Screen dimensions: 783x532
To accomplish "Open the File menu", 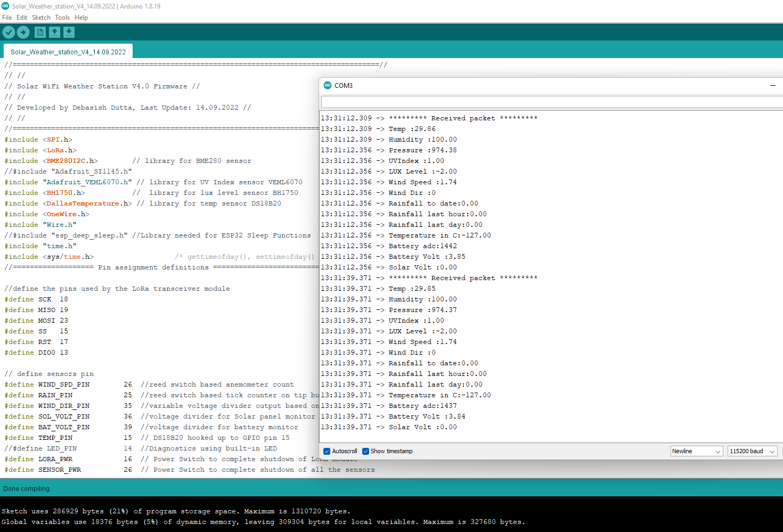I will 7,18.
